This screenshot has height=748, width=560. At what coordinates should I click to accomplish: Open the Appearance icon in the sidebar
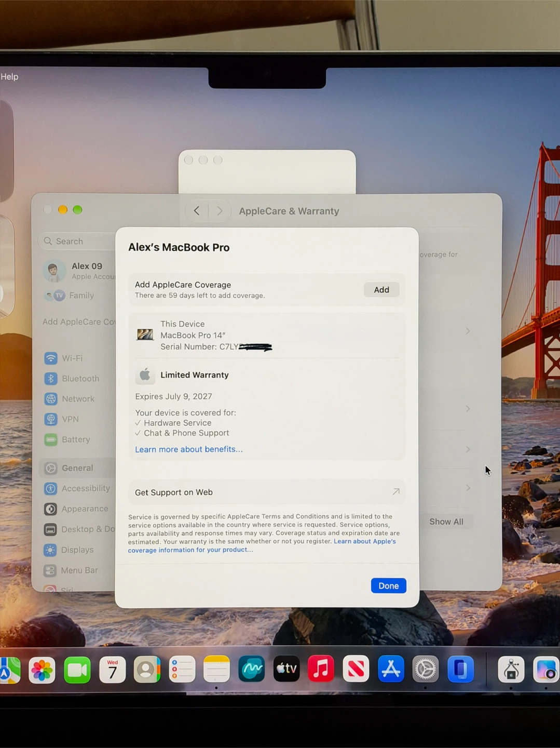pyautogui.click(x=50, y=509)
